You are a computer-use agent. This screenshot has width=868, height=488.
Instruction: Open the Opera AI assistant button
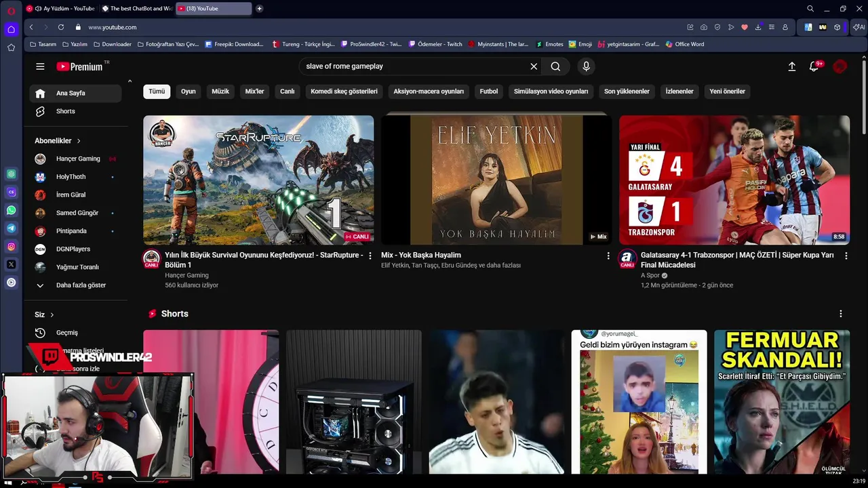point(859,27)
